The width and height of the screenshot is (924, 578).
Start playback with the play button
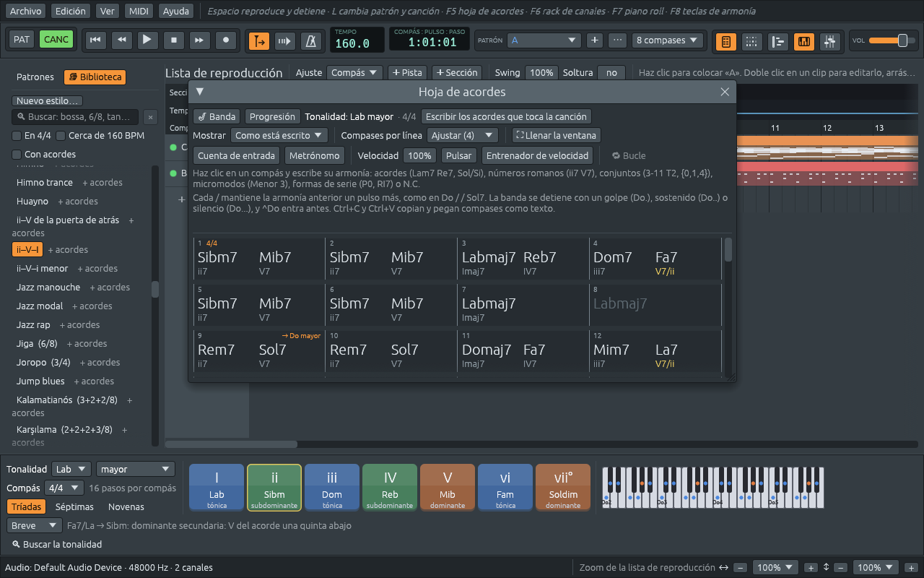147,40
